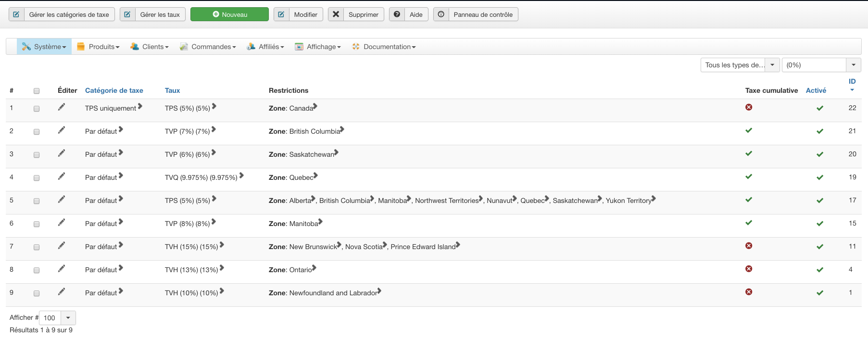868x340 pixels.
Task: Select the checkbox for the Manitoba TVP row
Action: 37,224
